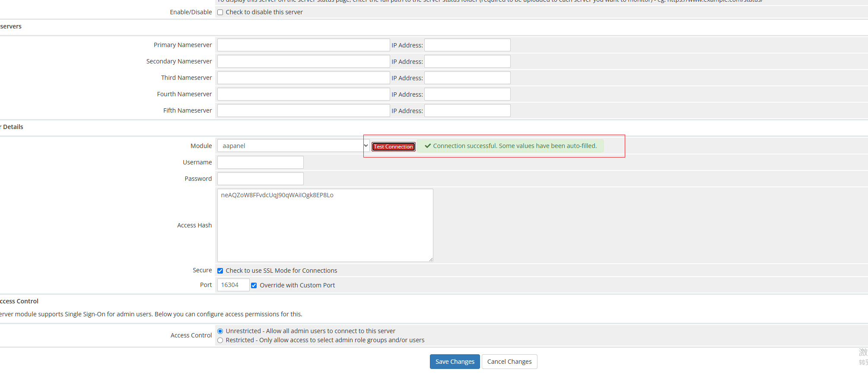Click Cancel Changes button

pyautogui.click(x=509, y=362)
